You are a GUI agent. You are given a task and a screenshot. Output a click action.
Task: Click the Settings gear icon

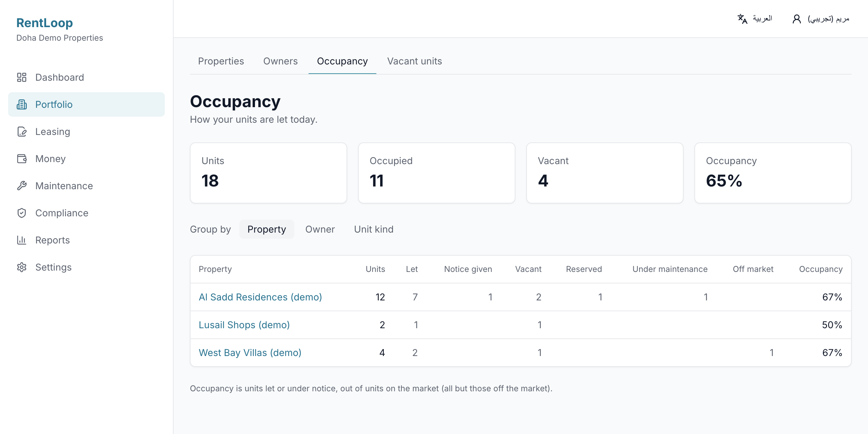(22, 267)
